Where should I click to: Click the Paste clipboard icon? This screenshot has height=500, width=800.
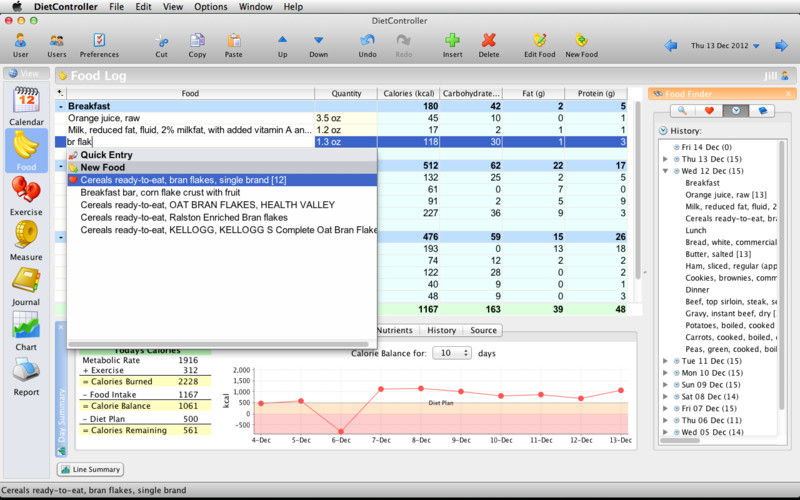tap(234, 45)
